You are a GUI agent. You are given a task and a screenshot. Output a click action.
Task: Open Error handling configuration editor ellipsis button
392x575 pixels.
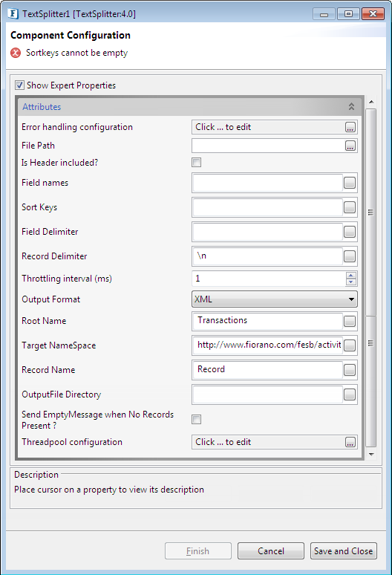tap(350, 127)
